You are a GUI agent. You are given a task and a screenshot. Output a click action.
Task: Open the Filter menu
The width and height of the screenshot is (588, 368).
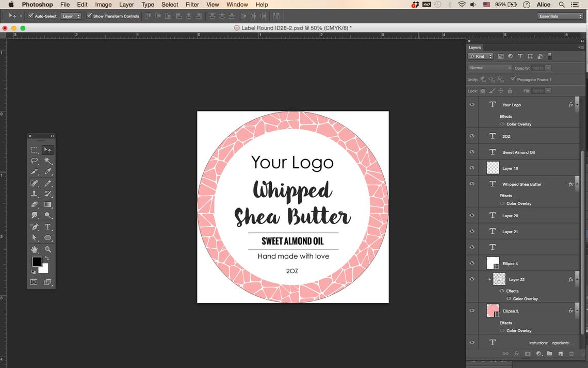click(192, 5)
